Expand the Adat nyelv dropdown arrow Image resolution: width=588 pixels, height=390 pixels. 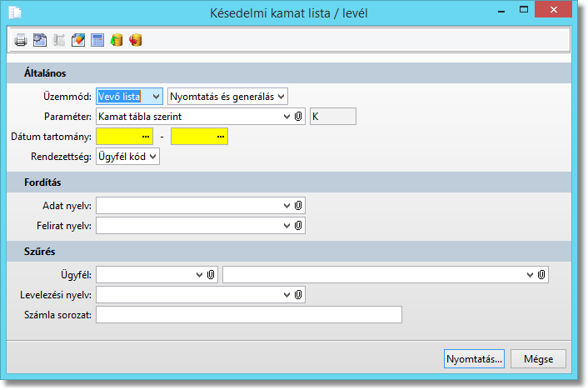(x=287, y=205)
